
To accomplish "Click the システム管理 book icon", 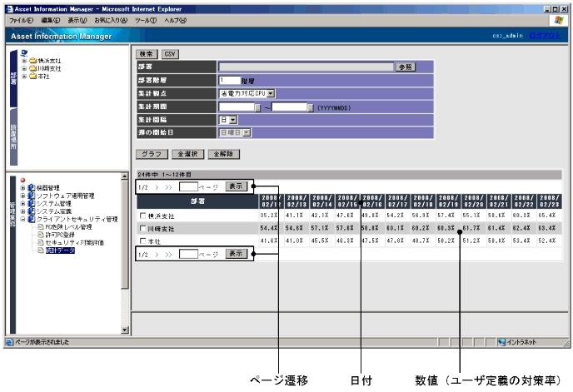I will click(32, 203).
